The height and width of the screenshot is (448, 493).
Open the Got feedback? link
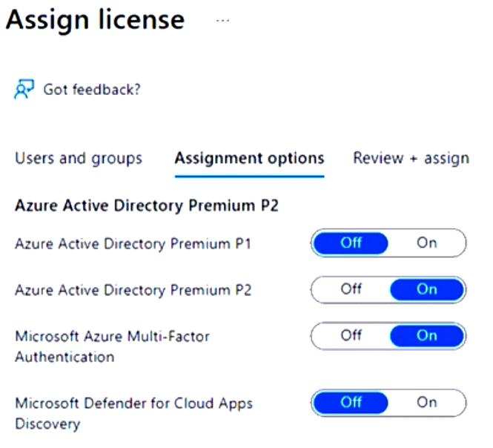[x=91, y=90]
